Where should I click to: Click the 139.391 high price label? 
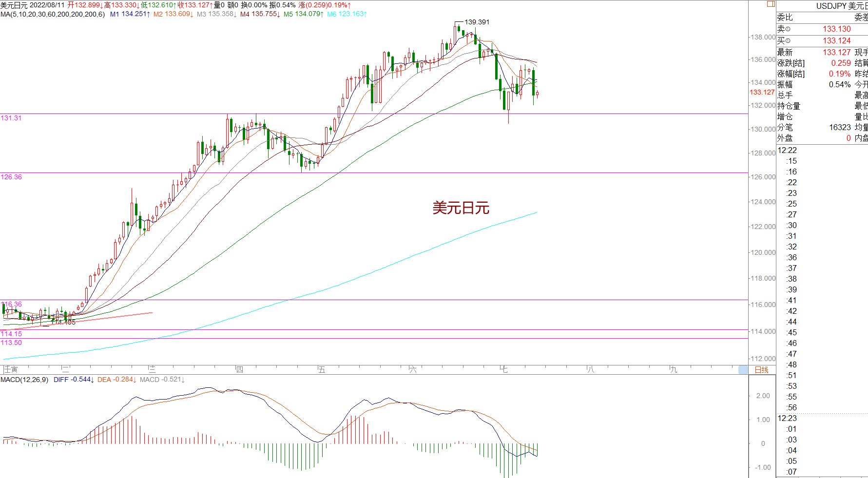[x=477, y=22]
